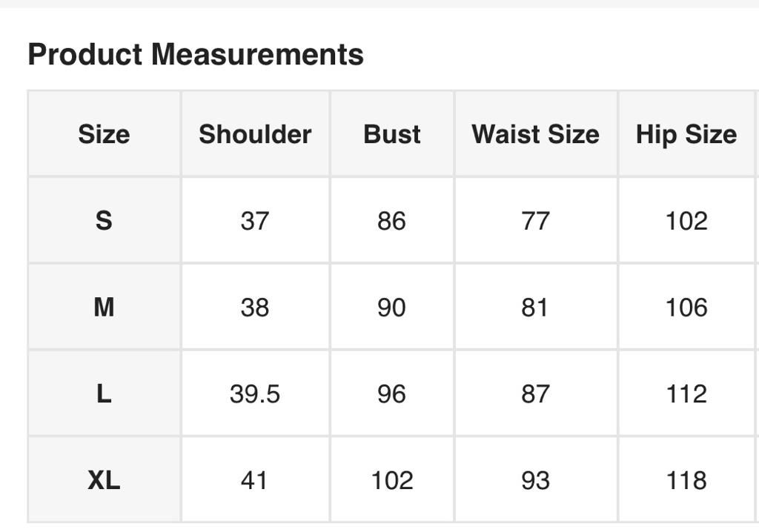Click shoulder value 39.5 for size L

tap(255, 394)
